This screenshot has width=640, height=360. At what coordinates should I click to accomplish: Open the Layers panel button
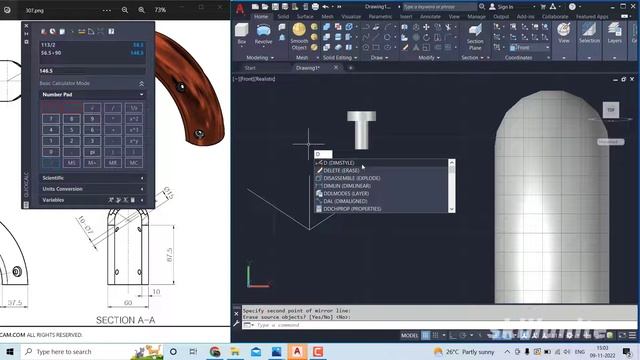pyautogui.click(x=614, y=33)
